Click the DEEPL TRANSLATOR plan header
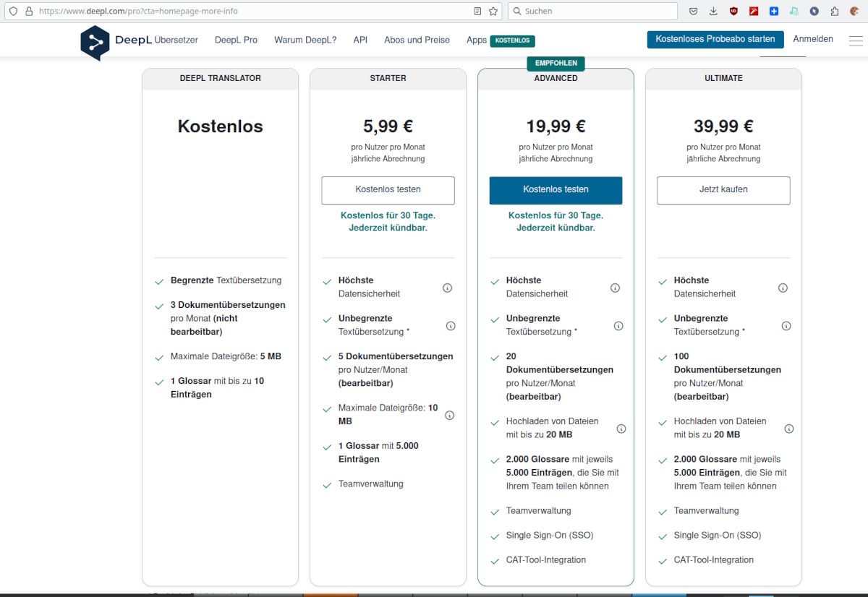Screen dimensions: 868x597 pyautogui.click(x=221, y=78)
